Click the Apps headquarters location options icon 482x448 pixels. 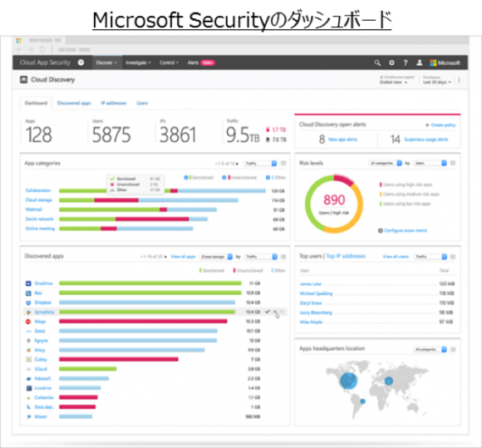pyautogui.click(x=453, y=350)
